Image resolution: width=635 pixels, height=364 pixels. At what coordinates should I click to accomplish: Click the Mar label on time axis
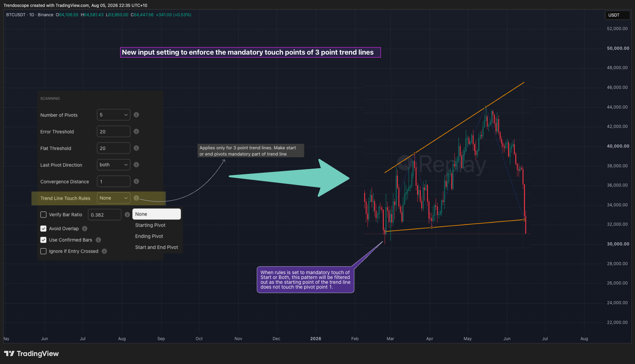point(390,339)
